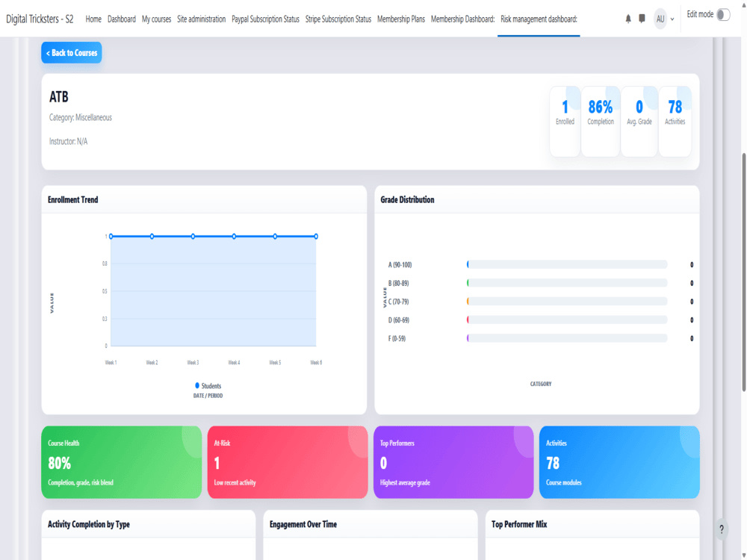Click the Week 5 axis label

(275, 362)
